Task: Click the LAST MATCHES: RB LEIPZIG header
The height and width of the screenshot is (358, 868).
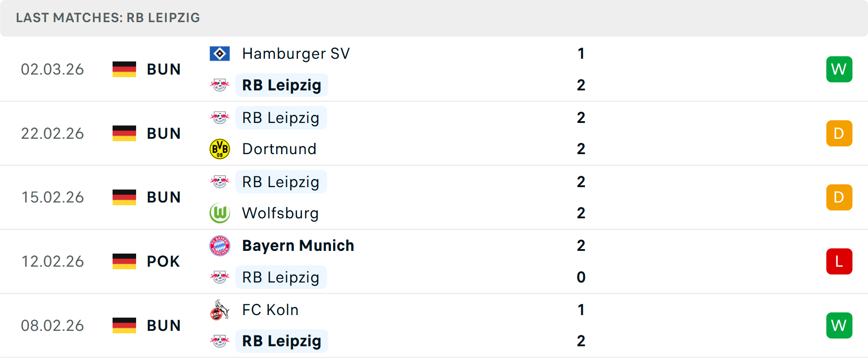Action: coord(108,18)
